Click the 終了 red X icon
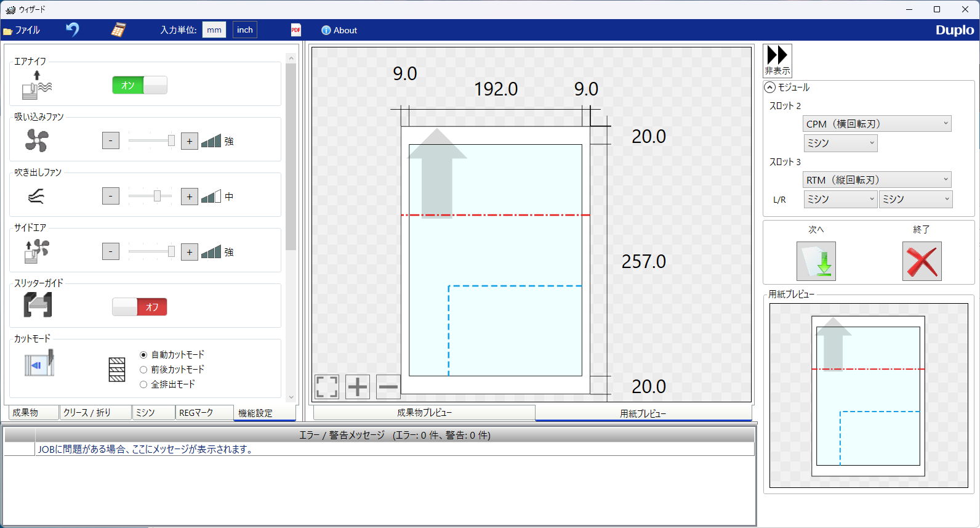Screen dimensions: 980x528 [x=922, y=261]
